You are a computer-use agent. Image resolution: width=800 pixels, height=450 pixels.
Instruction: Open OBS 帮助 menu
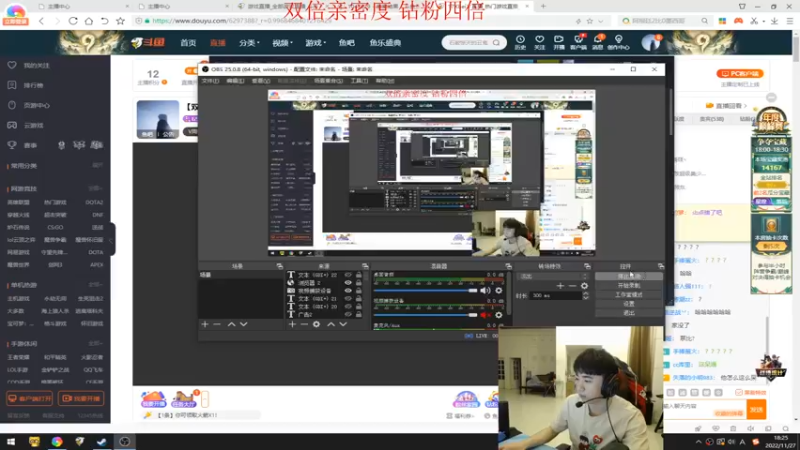click(x=385, y=81)
